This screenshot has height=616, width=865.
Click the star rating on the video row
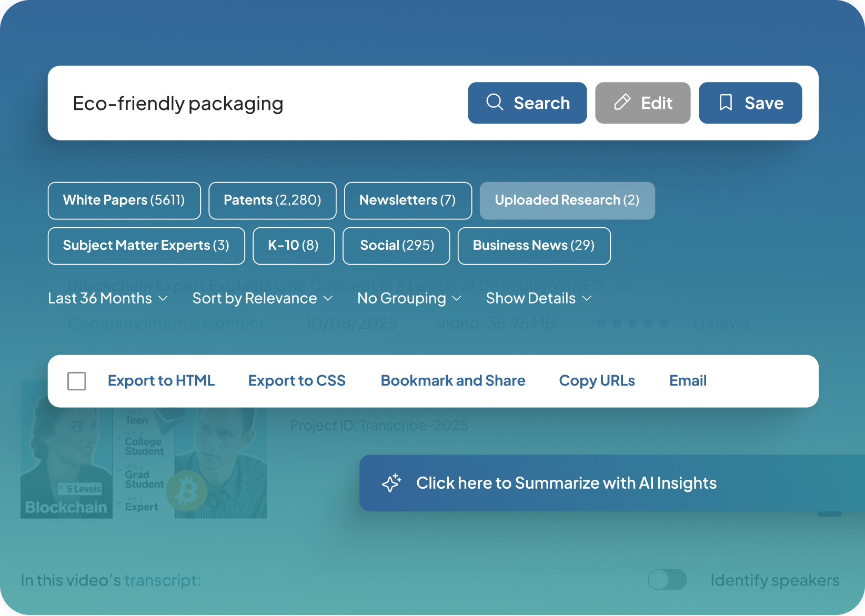coord(632,323)
